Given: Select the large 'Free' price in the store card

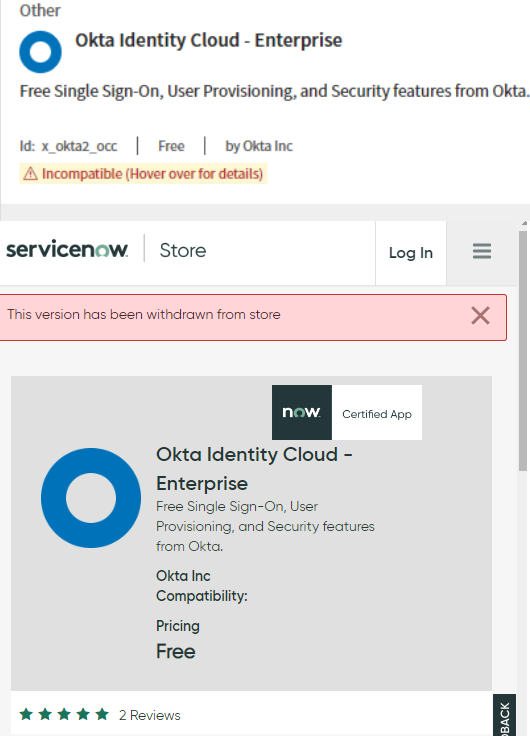Looking at the screenshot, I should click(x=176, y=652).
